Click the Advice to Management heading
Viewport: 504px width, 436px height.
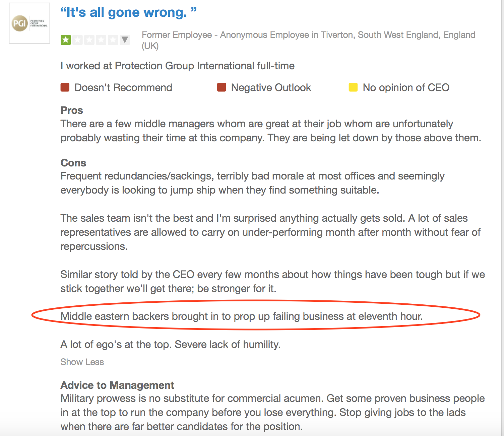(x=117, y=385)
